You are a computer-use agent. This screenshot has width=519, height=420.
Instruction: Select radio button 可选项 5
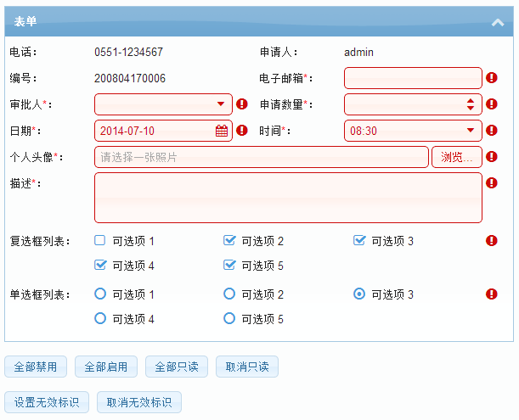click(229, 318)
